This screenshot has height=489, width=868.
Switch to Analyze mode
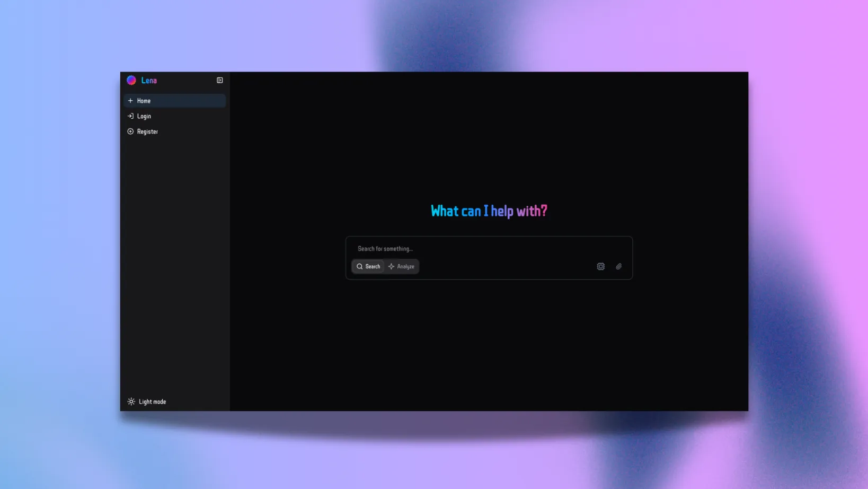402,266
